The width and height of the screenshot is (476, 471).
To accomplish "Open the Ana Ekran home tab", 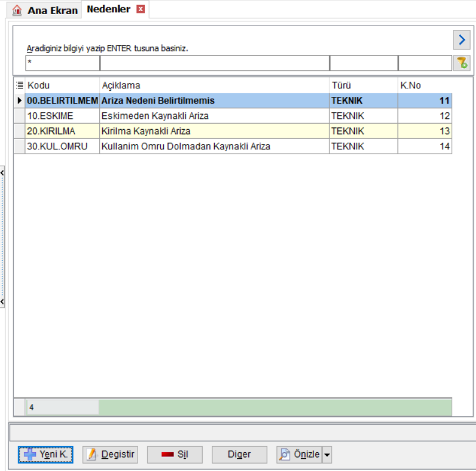I will (x=44, y=10).
